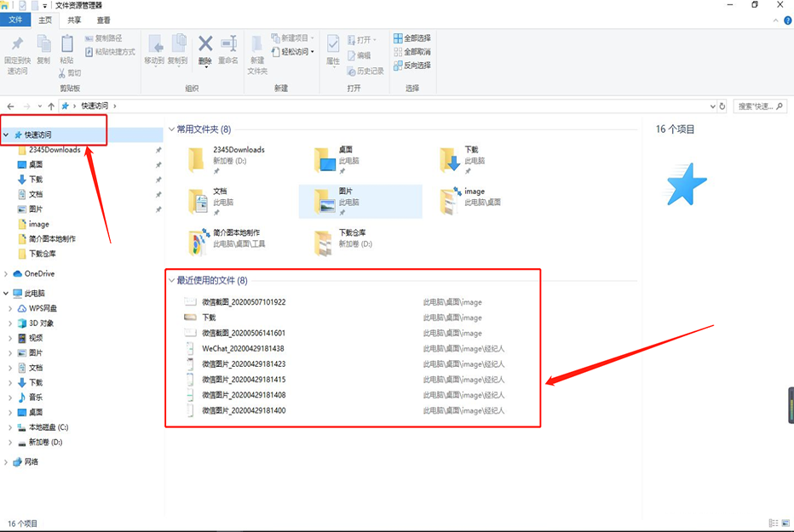794x532 pixels.
Task: Click the Cut (剪切) scissors command
Action: coord(70,73)
